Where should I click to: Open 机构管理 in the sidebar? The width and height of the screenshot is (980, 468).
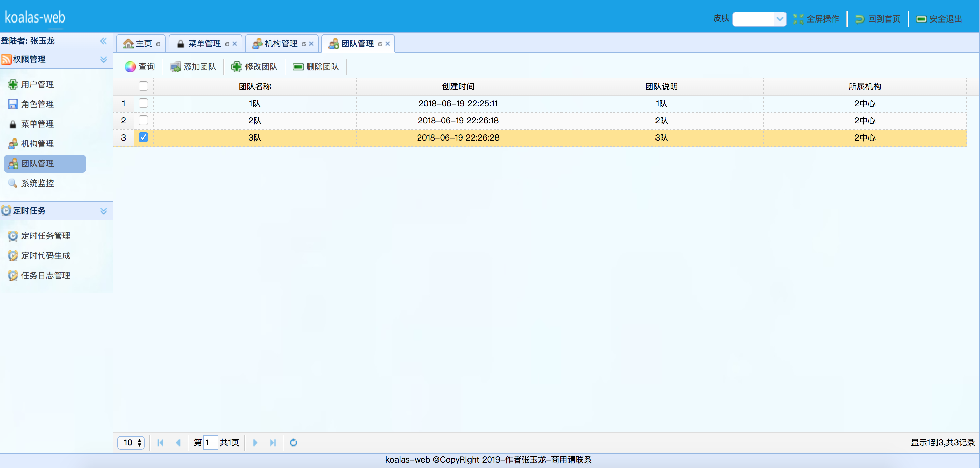(45, 144)
